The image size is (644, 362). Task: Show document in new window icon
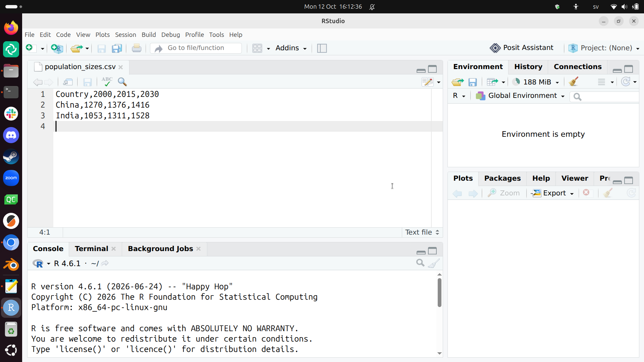(68, 82)
